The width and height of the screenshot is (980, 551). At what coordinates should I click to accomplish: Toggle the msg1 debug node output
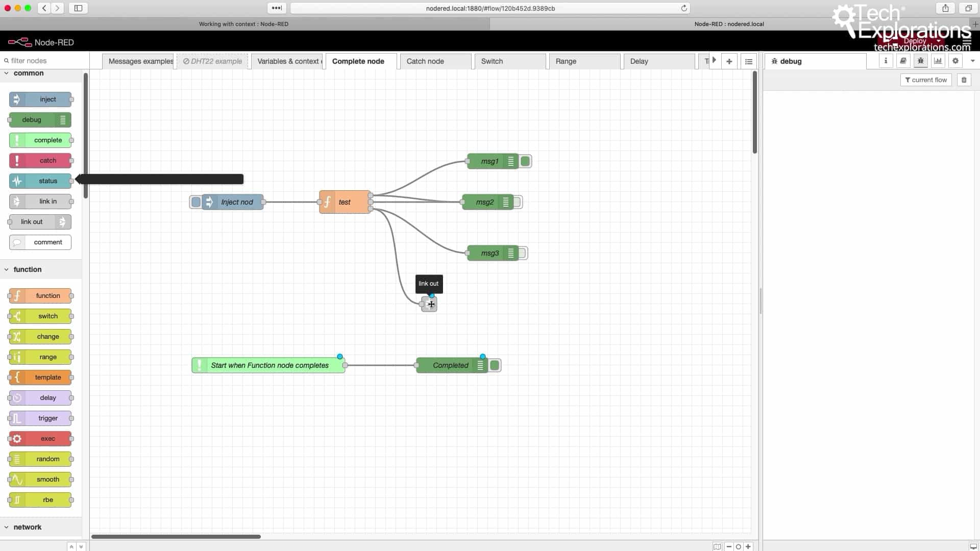(525, 161)
